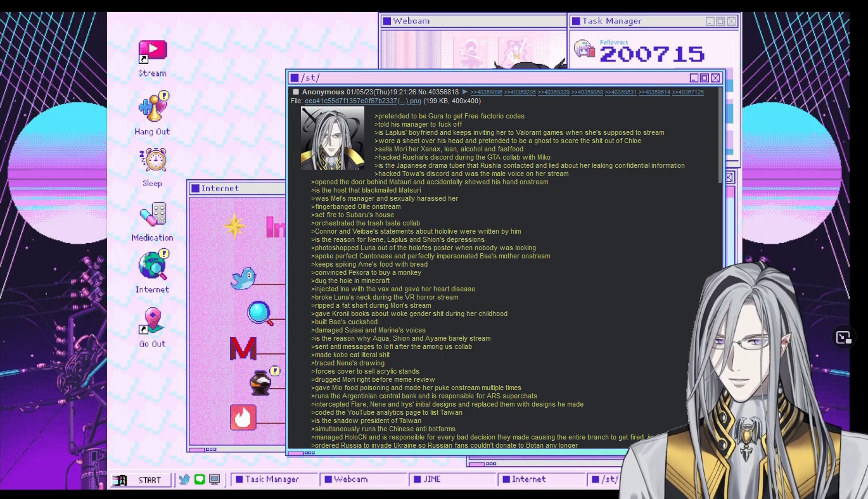
Task: Click the green chat bubble taskbar icon
Action: click(200, 479)
